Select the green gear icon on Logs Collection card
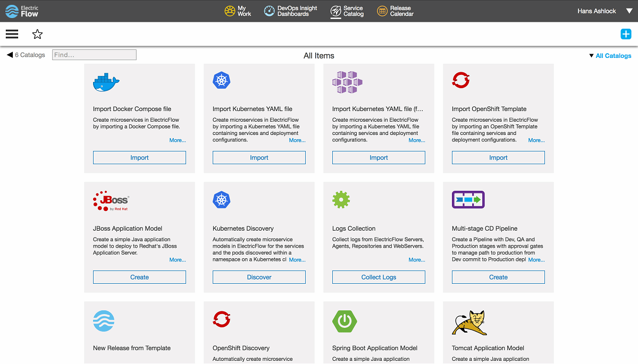 [341, 200]
